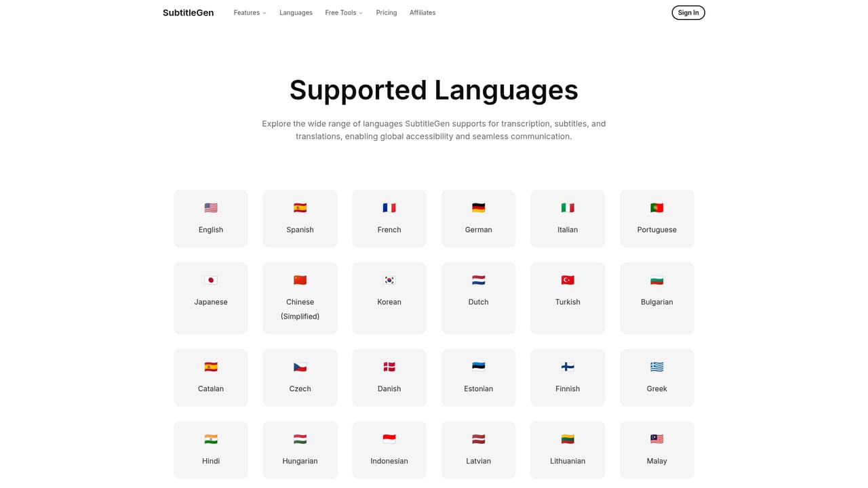Click the Turkish language label
Viewport: 868px width, 488px height.
[568, 302]
